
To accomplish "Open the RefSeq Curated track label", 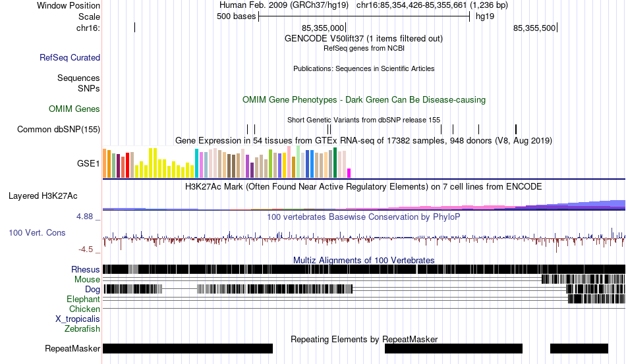I will tap(69, 57).
